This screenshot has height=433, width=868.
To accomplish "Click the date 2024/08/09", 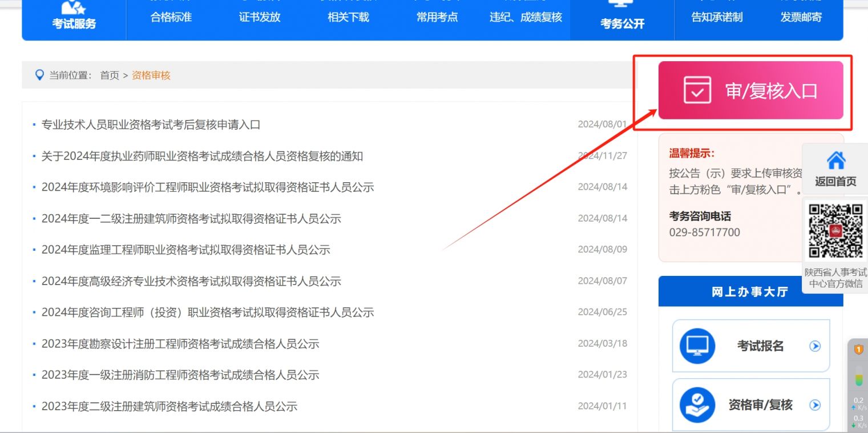I will point(602,250).
